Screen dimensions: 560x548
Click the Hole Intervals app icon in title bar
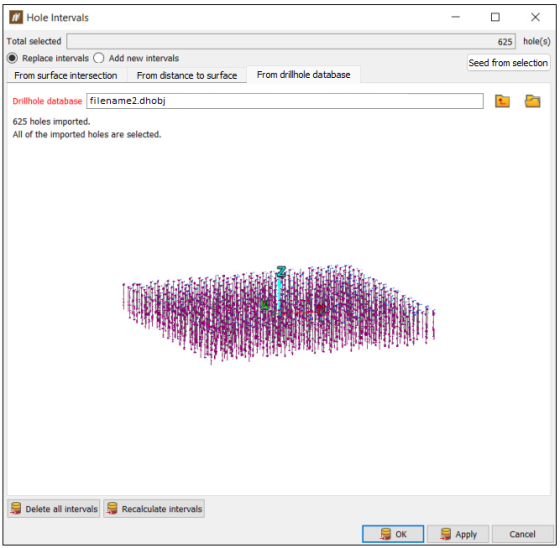point(16,18)
